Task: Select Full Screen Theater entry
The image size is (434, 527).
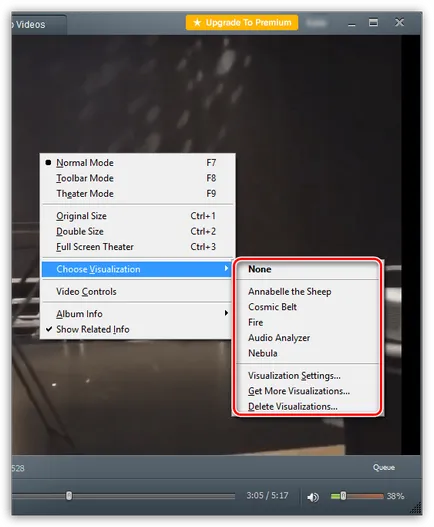Action: 138,247
